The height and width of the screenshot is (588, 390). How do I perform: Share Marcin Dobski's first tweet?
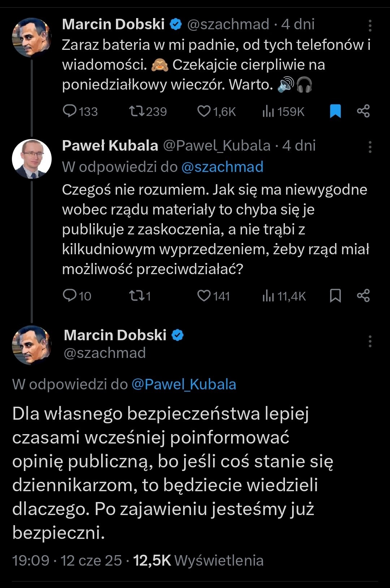pyautogui.click(x=363, y=111)
